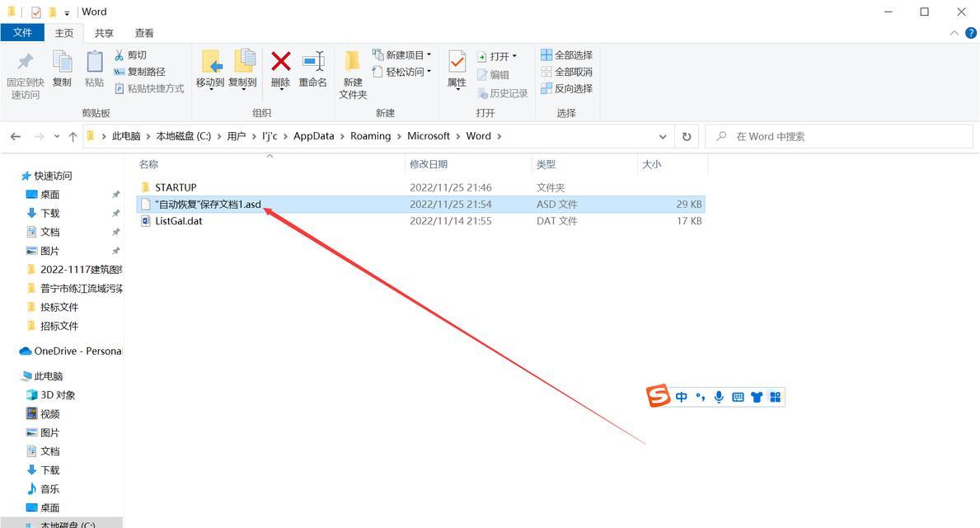
Task: Select the STARTUP folder
Action: pyautogui.click(x=420, y=187)
